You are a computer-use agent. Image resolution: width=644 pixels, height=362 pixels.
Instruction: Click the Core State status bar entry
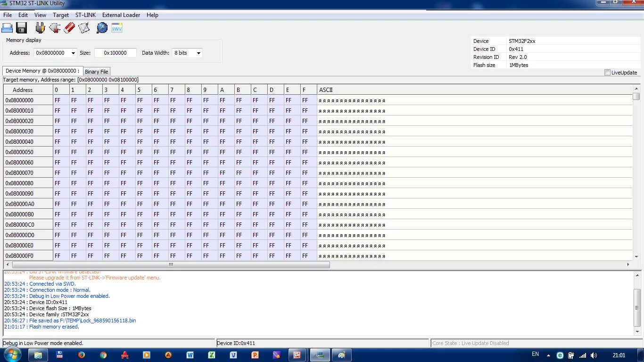tap(536, 343)
